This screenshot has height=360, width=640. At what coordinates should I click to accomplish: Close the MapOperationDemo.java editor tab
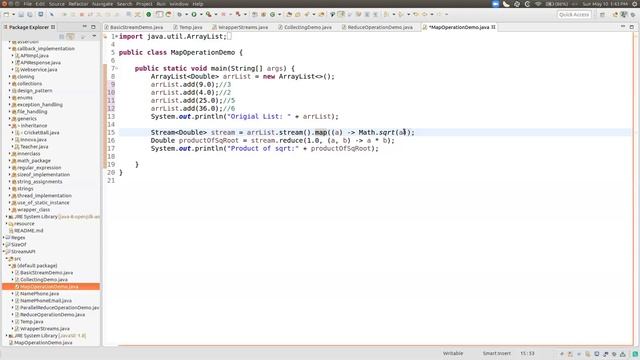pos(493,27)
